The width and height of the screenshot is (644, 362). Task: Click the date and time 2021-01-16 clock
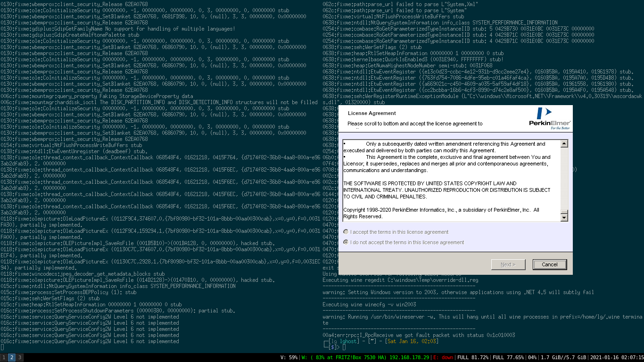tap(617, 357)
